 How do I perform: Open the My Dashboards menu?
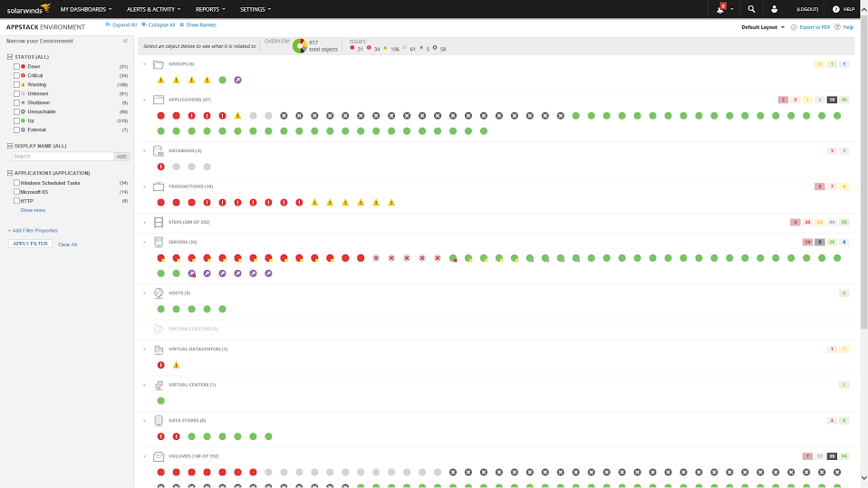point(86,9)
